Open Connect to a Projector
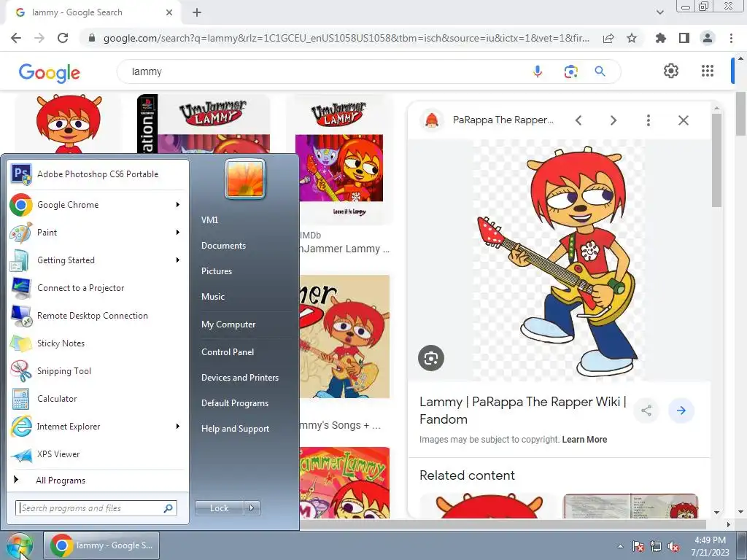747x560 pixels. (98, 287)
